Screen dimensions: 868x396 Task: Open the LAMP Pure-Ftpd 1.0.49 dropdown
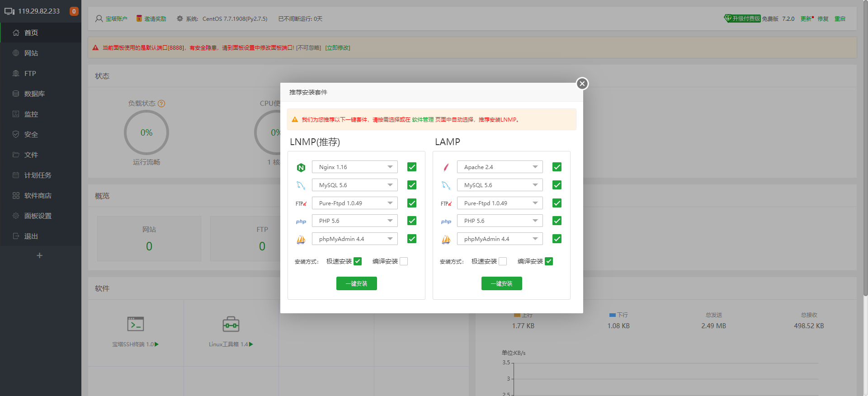tap(500, 203)
